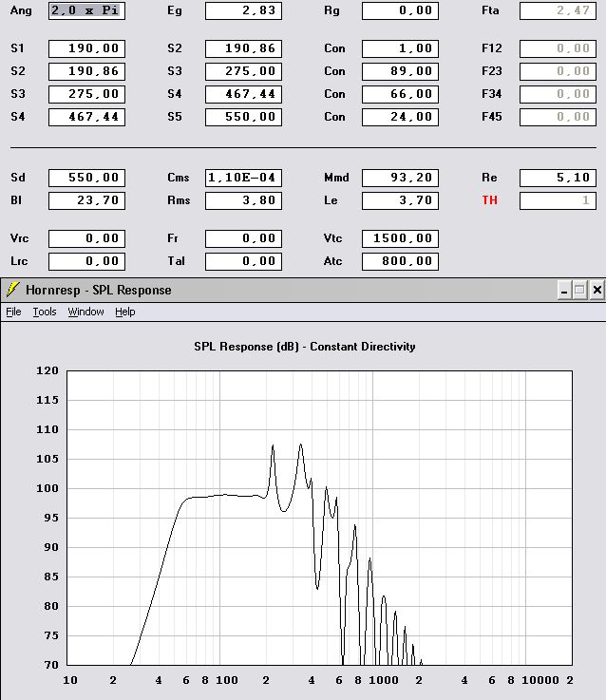The image size is (606, 700).
Task: Click the Rg input field
Action: point(400,10)
